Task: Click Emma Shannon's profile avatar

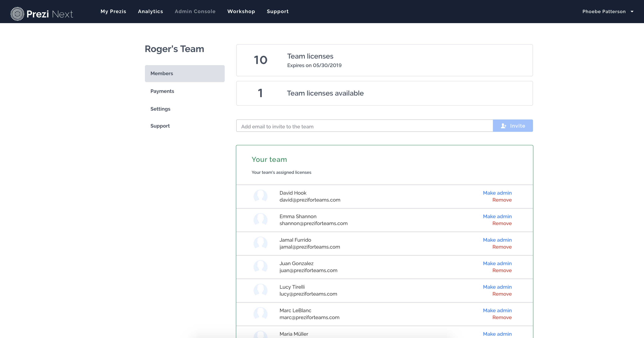Action: (260, 220)
